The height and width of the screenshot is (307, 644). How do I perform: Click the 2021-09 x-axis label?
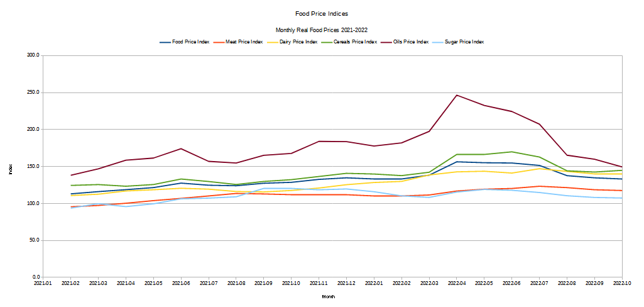(264, 284)
